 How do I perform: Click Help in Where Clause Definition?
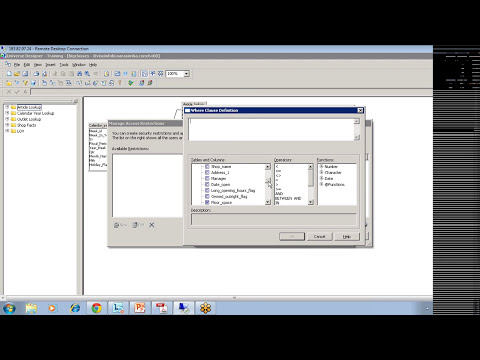(x=347, y=236)
